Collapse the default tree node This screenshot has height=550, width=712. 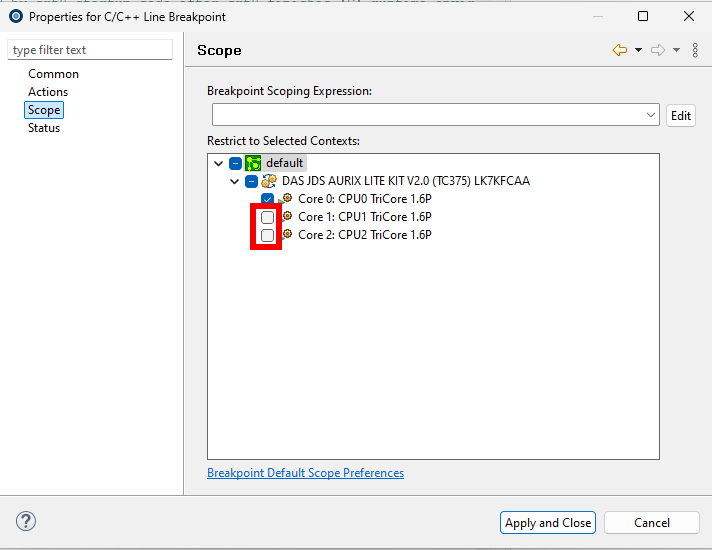(x=218, y=163)
